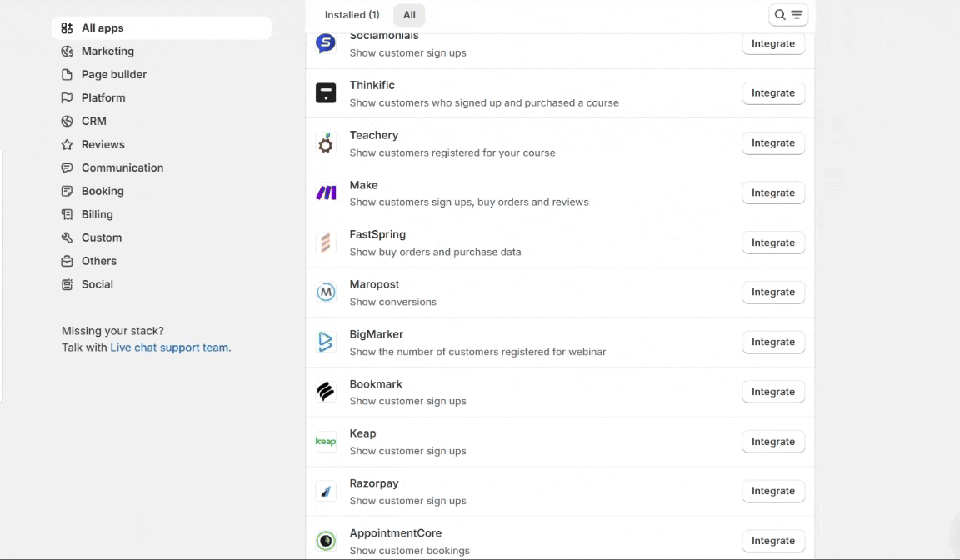Click the Thinkific app logo

pos(326,93)
